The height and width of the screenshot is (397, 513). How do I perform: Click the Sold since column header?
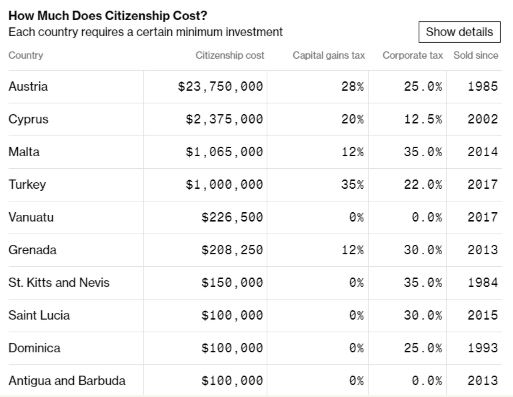[x=476, y=55]
